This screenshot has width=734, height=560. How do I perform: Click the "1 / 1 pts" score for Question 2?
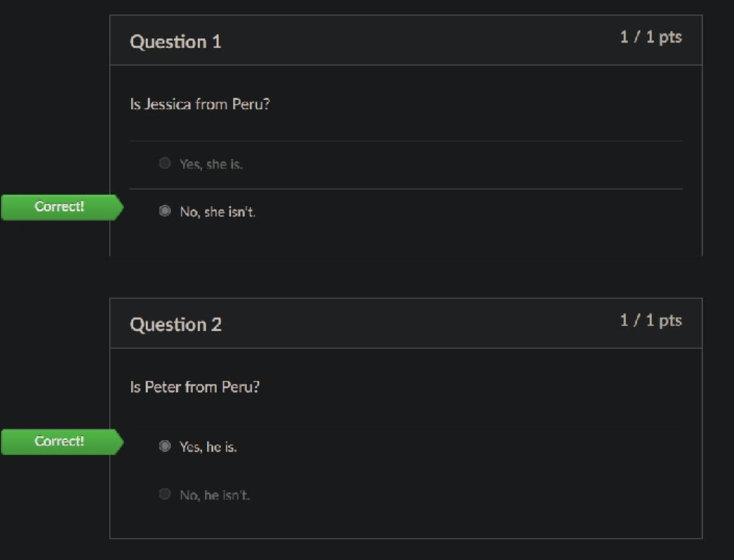pyautogui.click(x=650, y=319)
